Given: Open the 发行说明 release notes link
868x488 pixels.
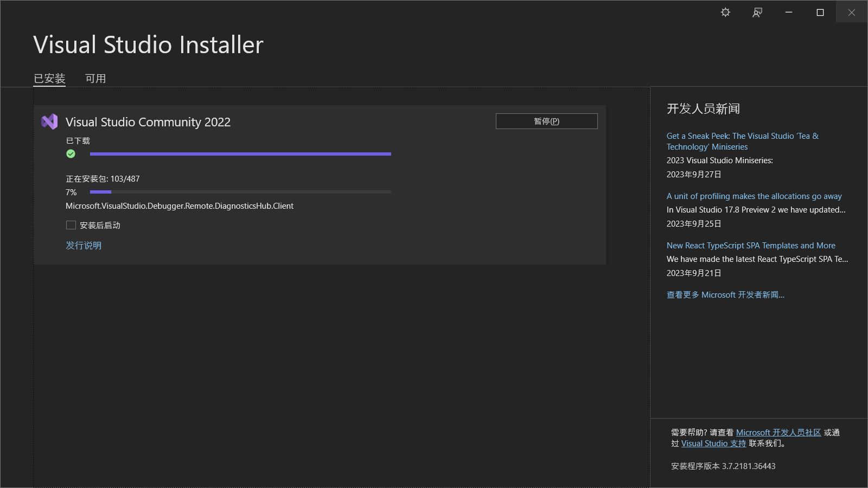Looking at the screenshot, I should point(84,246).
